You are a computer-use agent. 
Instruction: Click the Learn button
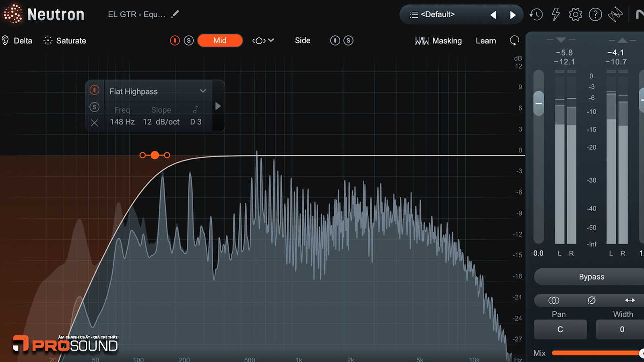pos(486,41)
